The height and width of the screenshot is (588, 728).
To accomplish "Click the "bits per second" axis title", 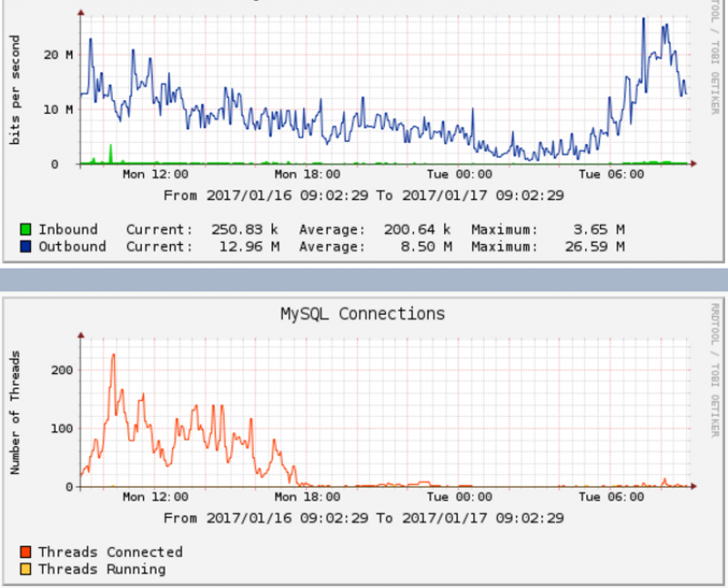I will 15,90.
